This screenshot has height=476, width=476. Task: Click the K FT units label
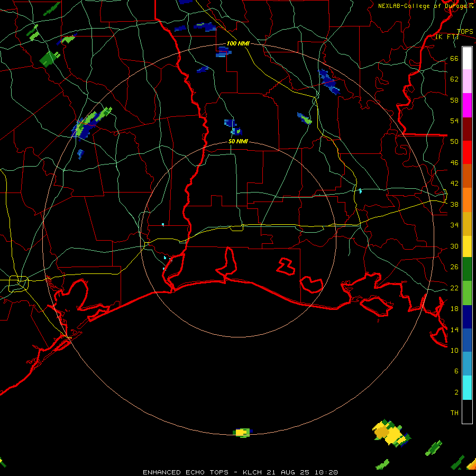pos(447,37)
